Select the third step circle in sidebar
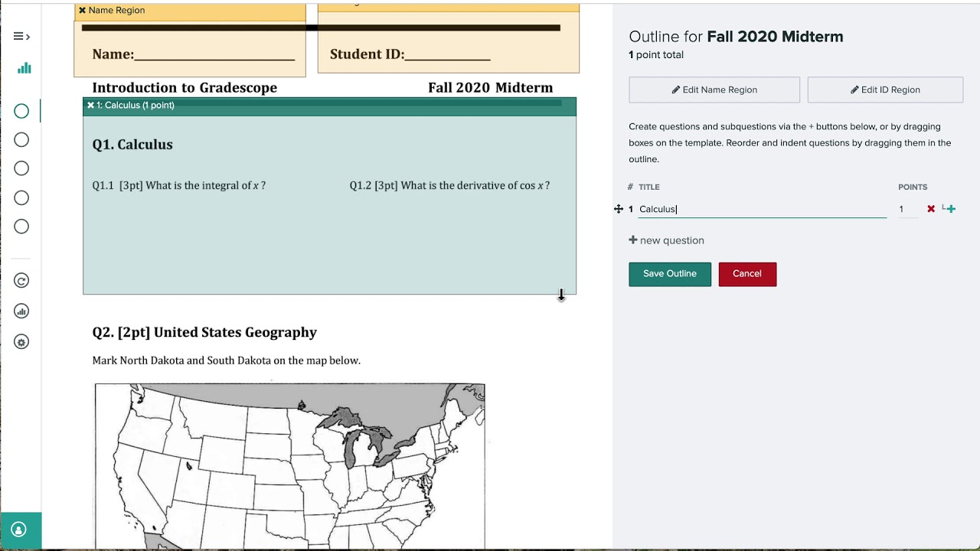The height and width of the screenshot is (551, 980). coord(21,168)
